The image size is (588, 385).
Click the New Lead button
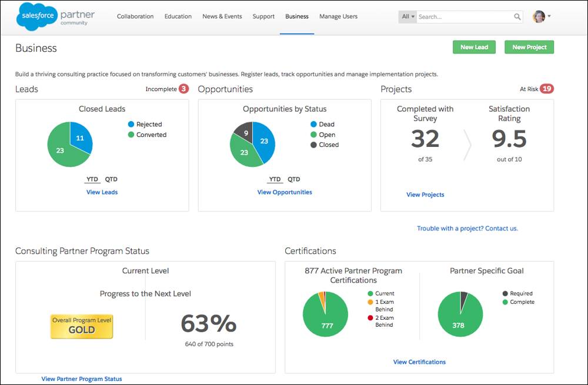(x=474, y=47)
